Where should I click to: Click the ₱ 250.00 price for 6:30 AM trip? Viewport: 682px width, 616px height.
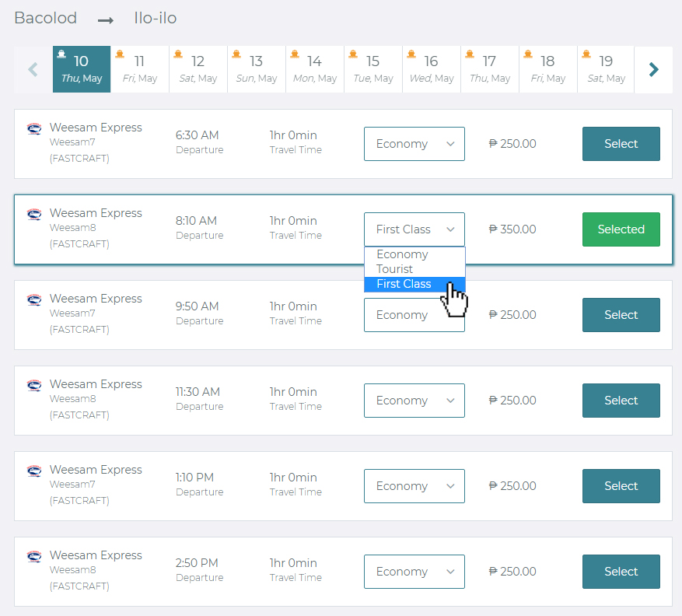click(x=512, y=144)
